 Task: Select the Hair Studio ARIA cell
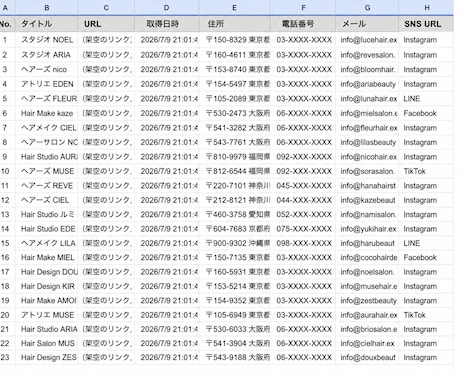click(47, 329)
